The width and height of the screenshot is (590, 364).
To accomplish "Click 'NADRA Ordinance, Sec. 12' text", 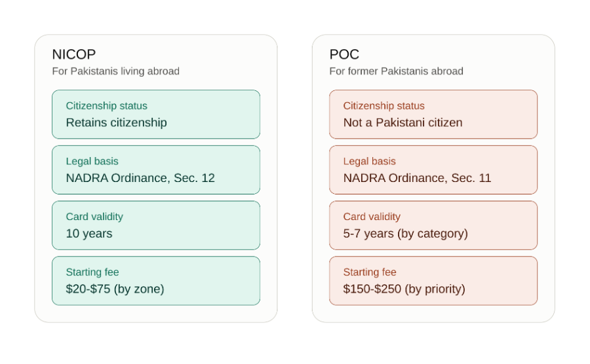I will point(140,177).
